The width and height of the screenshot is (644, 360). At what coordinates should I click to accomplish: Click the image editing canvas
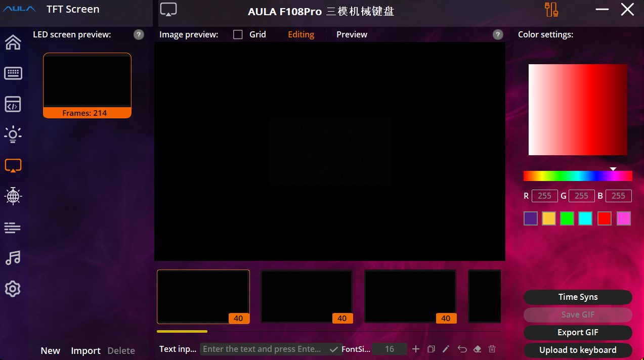[x=330, y=151]
